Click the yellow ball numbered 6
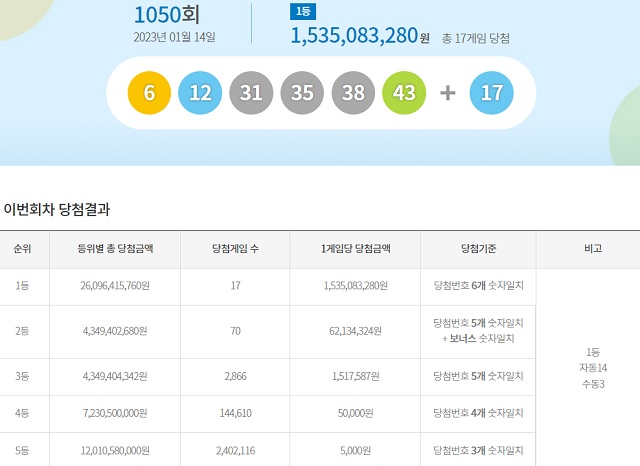The width and height of the screenshot is (640, 466). (x=149, y=93)
